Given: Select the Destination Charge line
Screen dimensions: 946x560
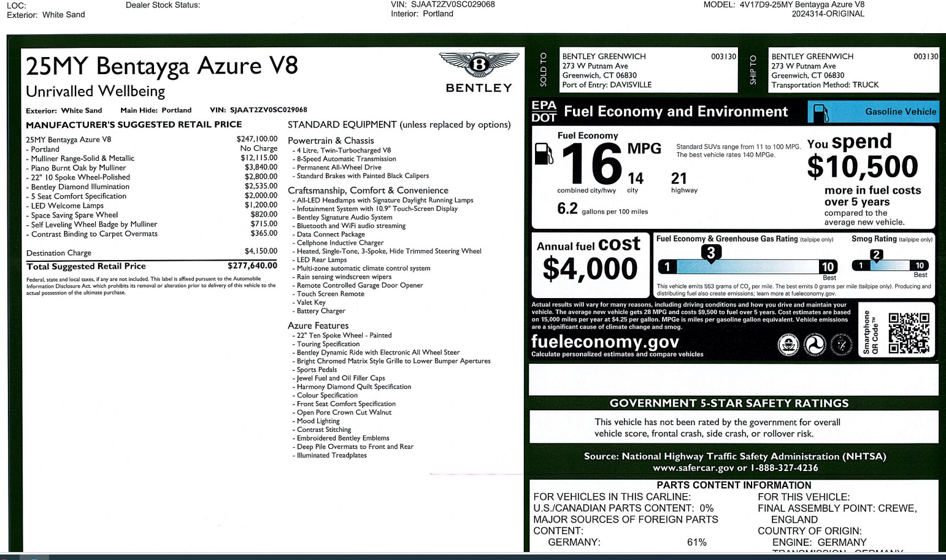Looking at the screenshot, I should pyautogui.click(x=59, y=253).
